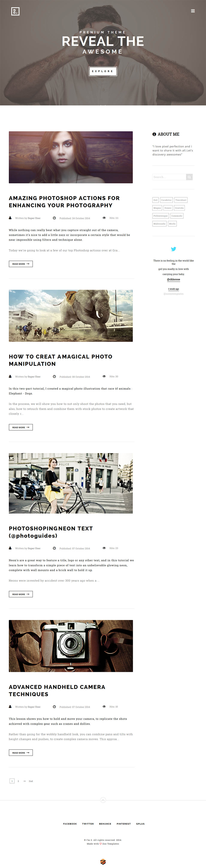Click the site logo '2.' icon
Image resolution: width=206 pixels, height=868 pixels.
(15, 11)
